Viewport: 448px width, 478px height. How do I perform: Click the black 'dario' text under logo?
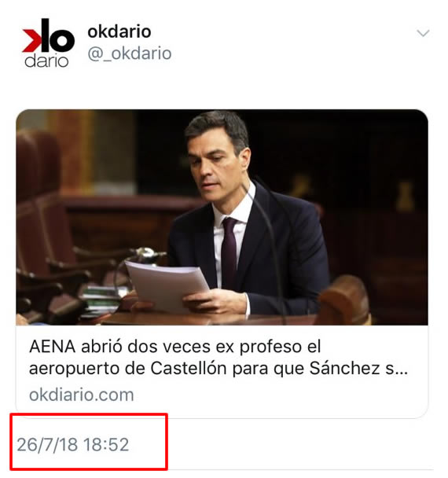click(46, 61)
